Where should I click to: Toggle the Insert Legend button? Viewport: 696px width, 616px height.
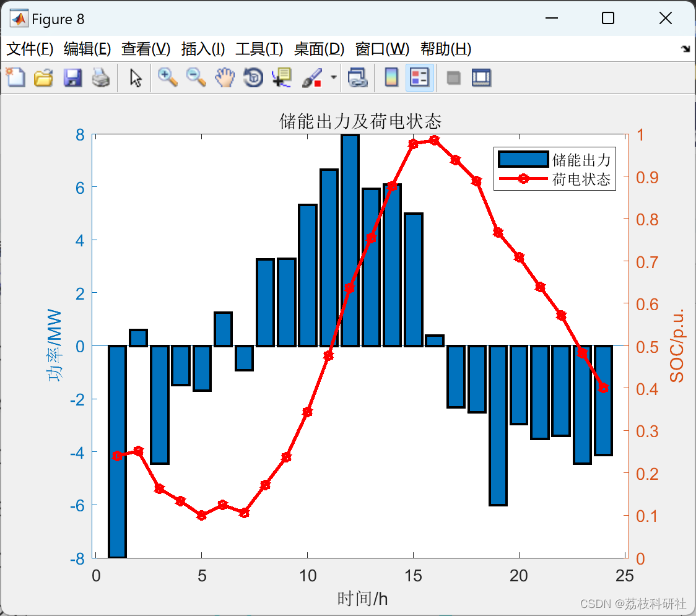pyautogui.click(x=419, y=77)
